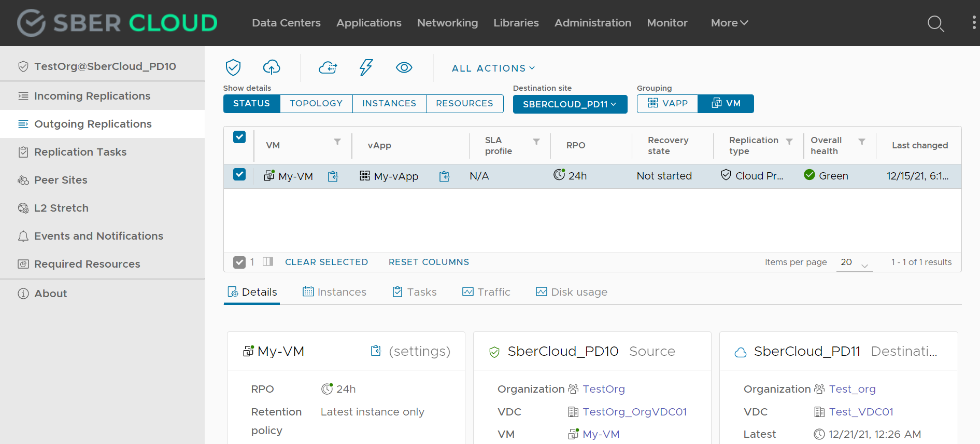Open the Data Centers menu
Screen dimensions: 980x444
click(286, 23)
